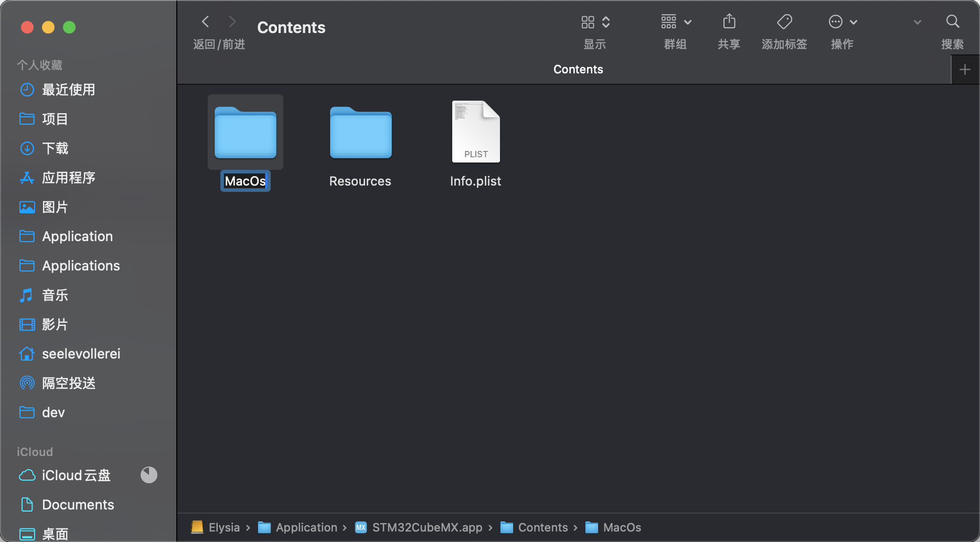This screenshot has height=542, width=980.
Task: Click the Back navigation arrow
Action: point(206,22)
